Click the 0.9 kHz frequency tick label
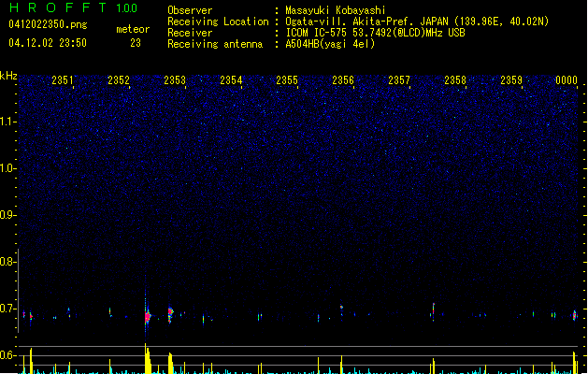Viewport: 588px width, 374px height. pos(7,215)
